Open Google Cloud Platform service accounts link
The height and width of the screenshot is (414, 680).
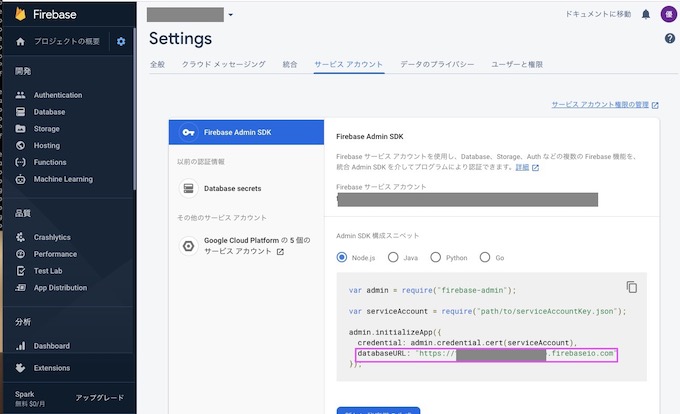click(x=257, y=246)
